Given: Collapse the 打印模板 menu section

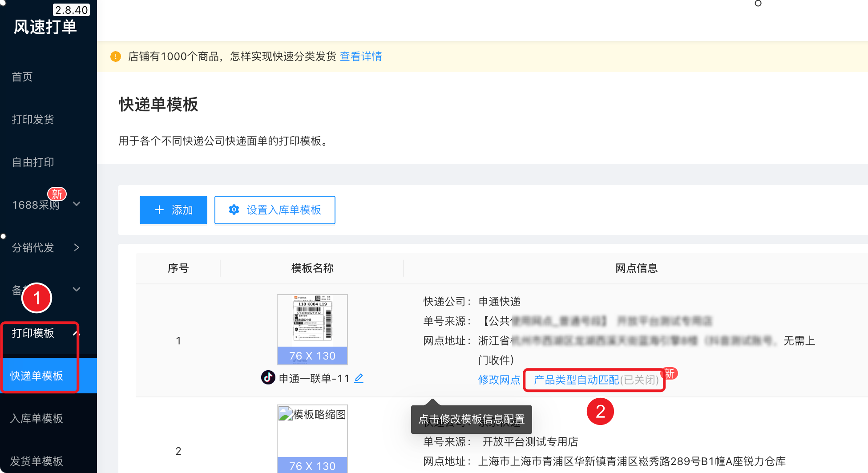Looking at the screenshot, I should pyautogui.click(x=76, y=333).
